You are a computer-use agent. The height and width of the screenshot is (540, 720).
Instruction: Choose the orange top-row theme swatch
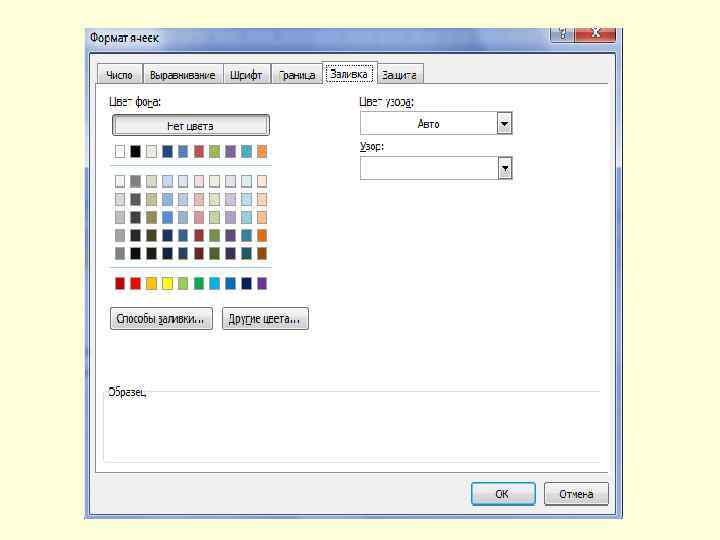(x=262, y=152)
